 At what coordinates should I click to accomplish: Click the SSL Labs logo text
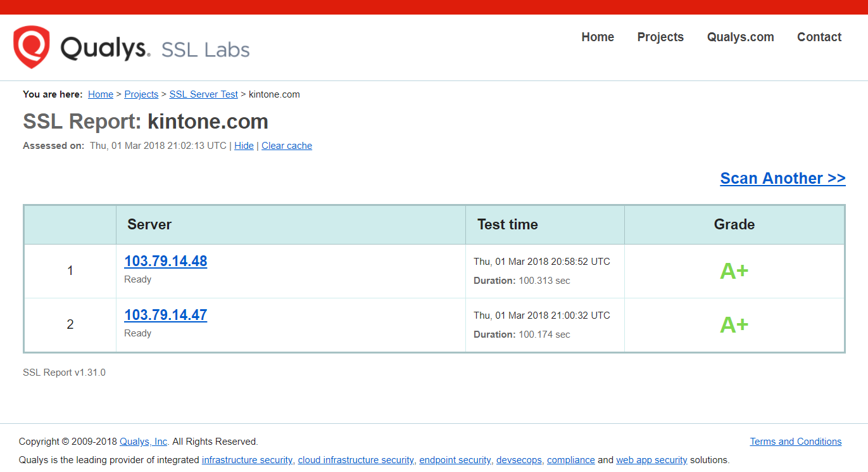[x=206, y=50]
